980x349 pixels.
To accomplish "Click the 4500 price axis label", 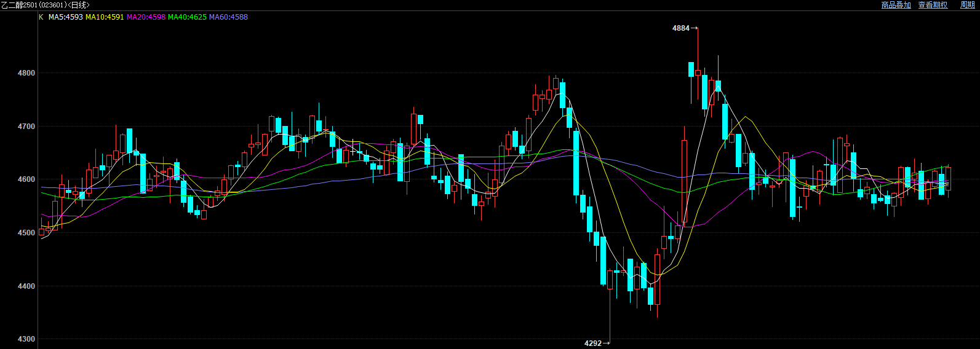I will coord(26,233).
